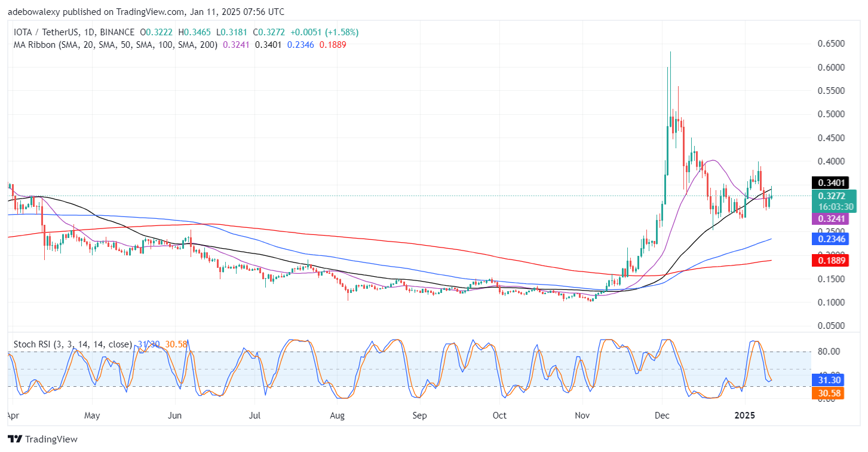Click the 80.00 Stoch RSI scale tick
Screen dimensions: 868x452
(828, 352)
